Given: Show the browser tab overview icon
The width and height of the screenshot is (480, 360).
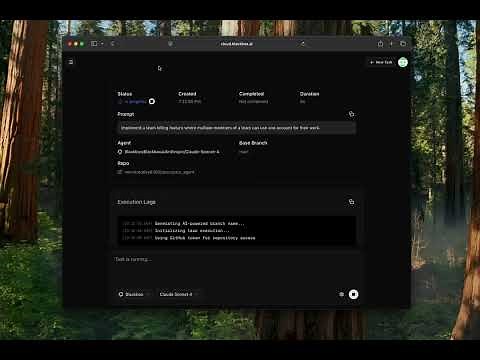Looking at the screenshot, I should point(403,44).
